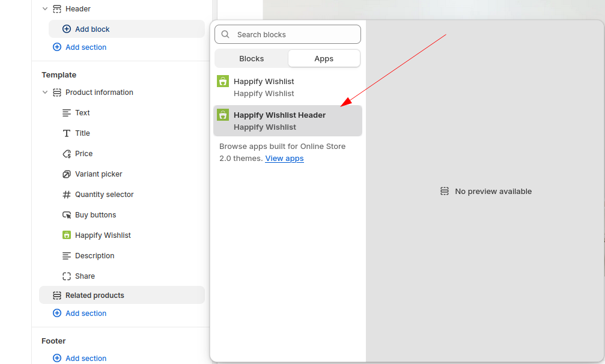Image resolution: width=605 pixels, height=364 pixels.
Task: Click the Add block plus icon
Action: 66,29
